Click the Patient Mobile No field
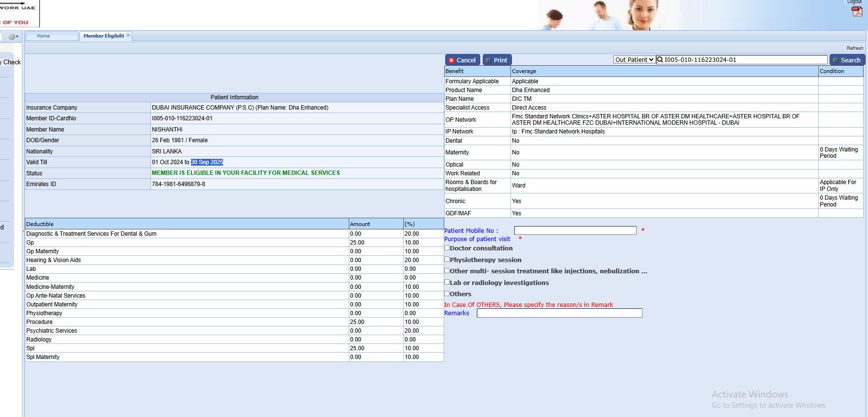Viewport: 868px width, 417px height. click(x=575, y=230)
